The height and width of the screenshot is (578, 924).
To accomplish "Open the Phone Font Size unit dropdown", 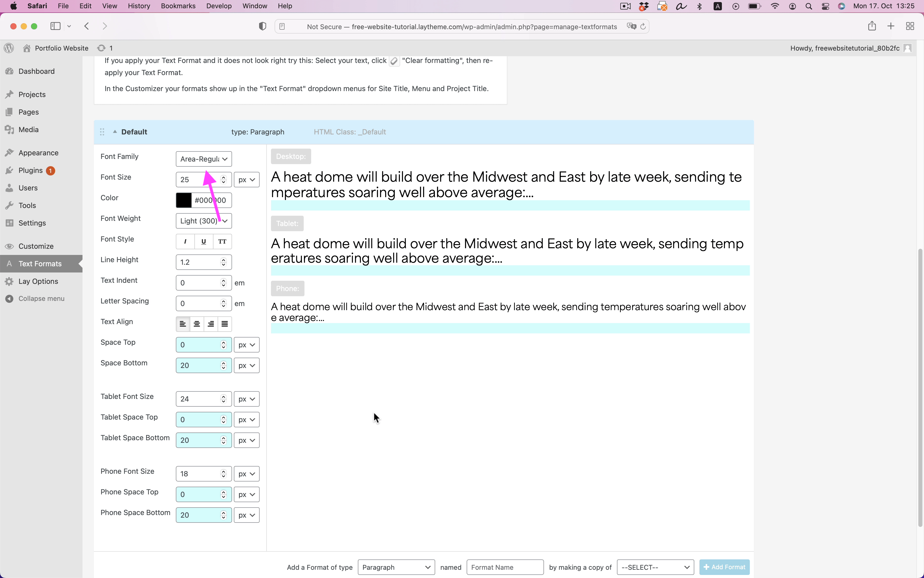I will (x=247, y=474).
